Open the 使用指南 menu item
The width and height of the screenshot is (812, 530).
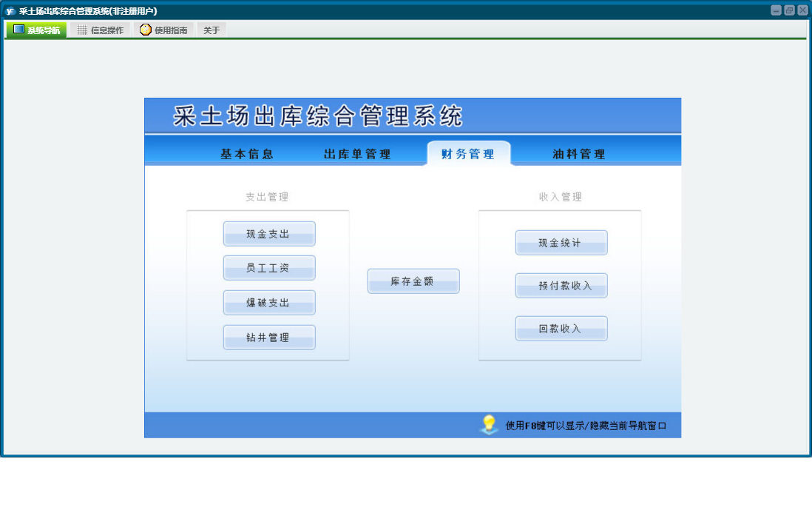[163, 30]
